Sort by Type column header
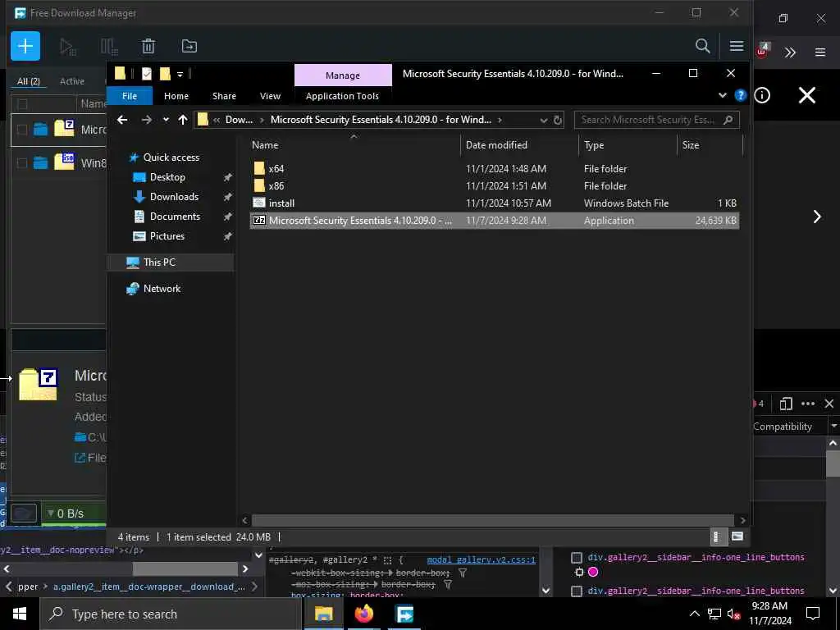Viewport: 840px width, 630px height. [628, 145]
